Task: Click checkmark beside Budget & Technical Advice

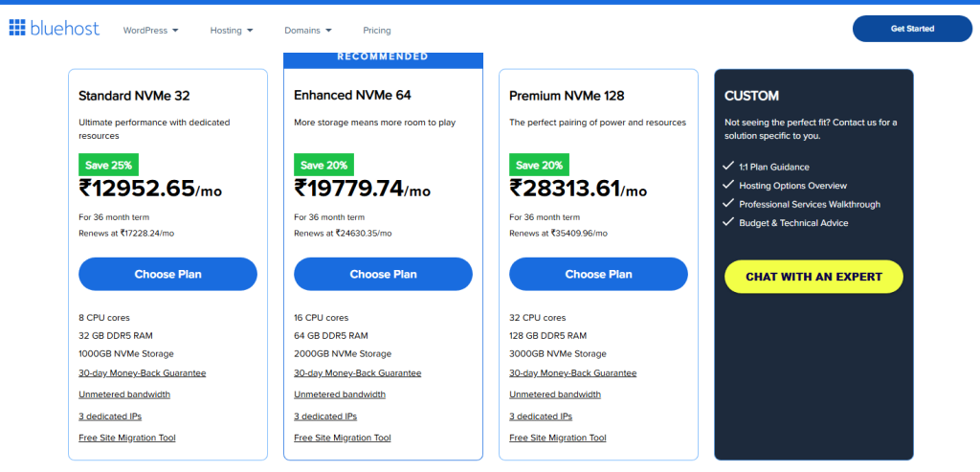Action: [729, 223]
